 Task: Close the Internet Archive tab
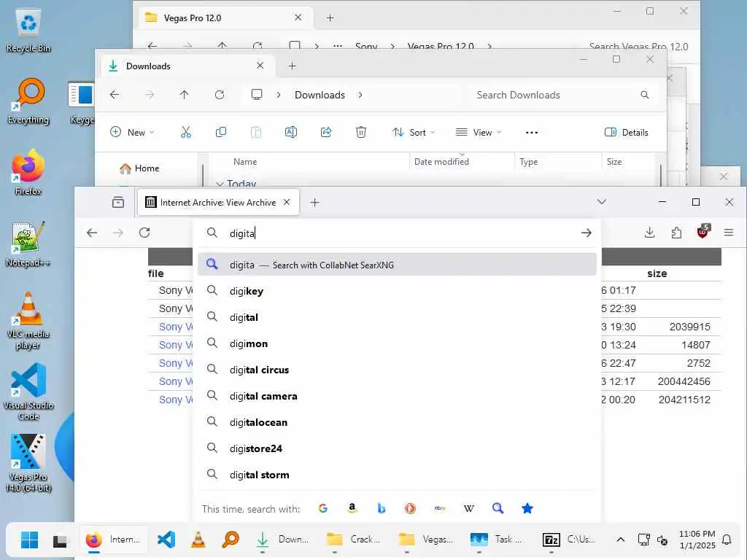click(287, 202)
